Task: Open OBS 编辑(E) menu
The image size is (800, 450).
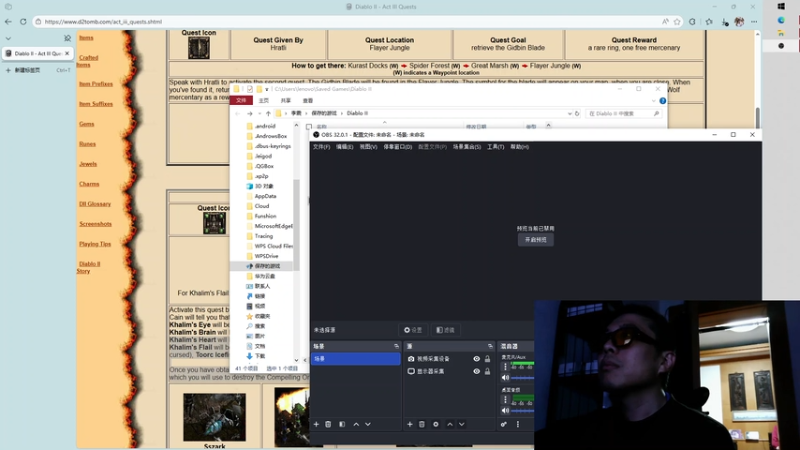Action: (344, 147)
